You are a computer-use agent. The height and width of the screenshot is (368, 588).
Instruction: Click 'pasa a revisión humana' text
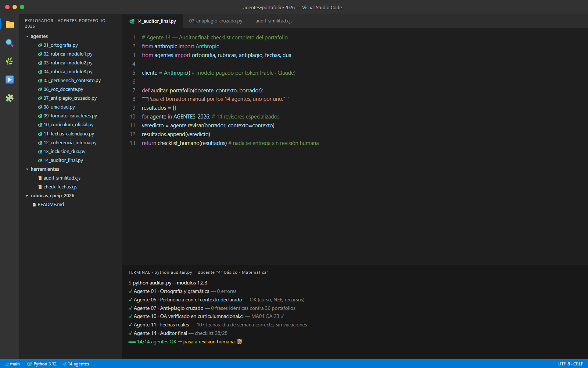coord(209,342)
